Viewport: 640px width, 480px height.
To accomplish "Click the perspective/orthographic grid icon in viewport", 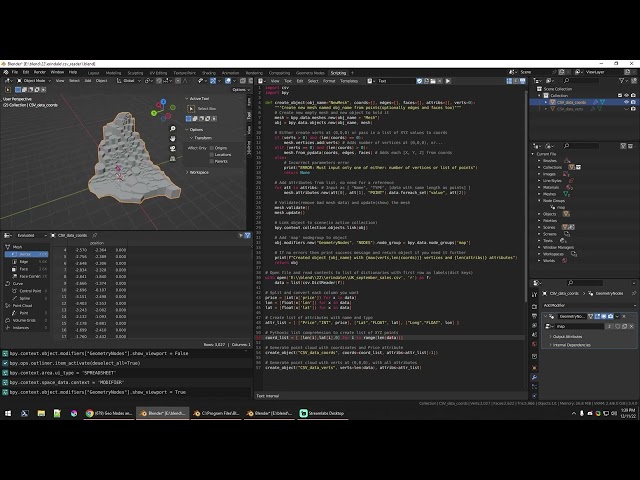I will coord(173,158).
